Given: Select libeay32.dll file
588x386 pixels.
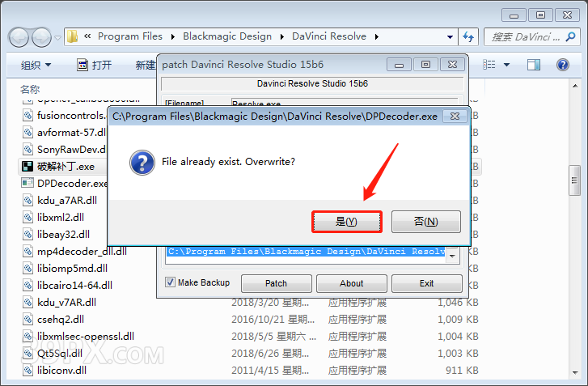Looking at the screenshot, I should [x=63, y=234].
